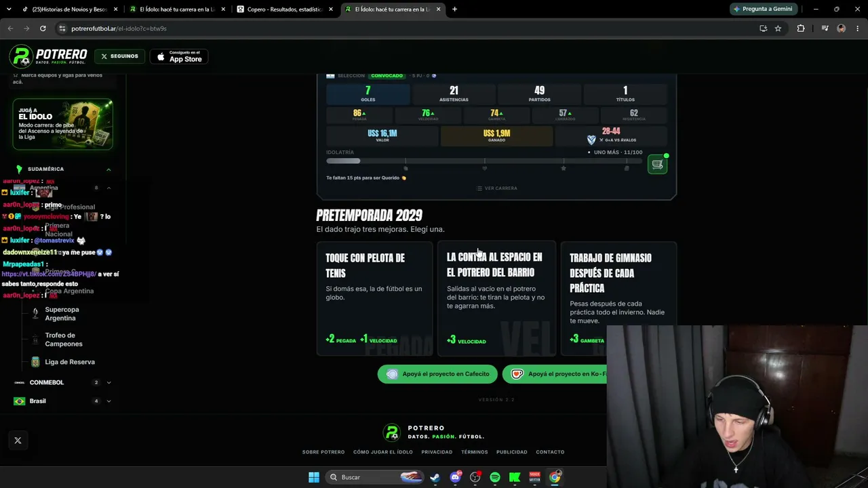
Task: Open Kick app from the taskbar
Action: 515,477
